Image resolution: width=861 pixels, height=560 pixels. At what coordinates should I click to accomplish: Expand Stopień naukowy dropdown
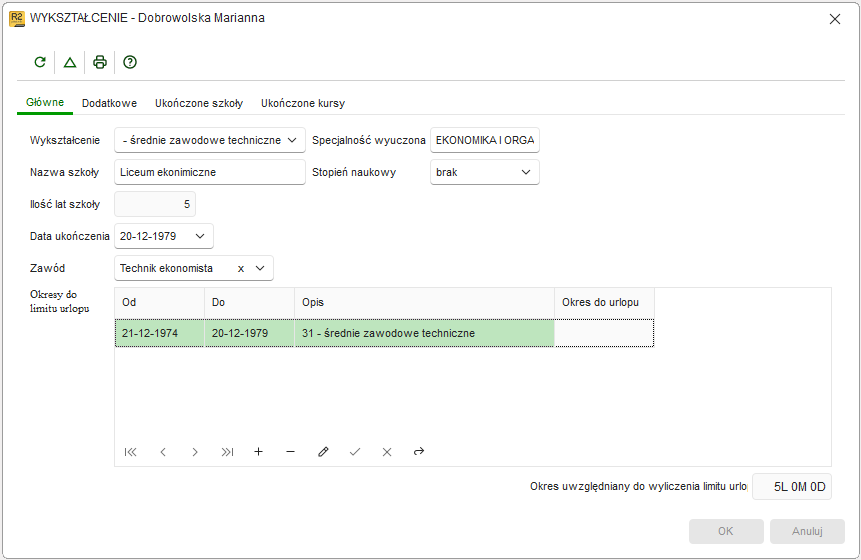pyautogui.click(x=525, y=172)
